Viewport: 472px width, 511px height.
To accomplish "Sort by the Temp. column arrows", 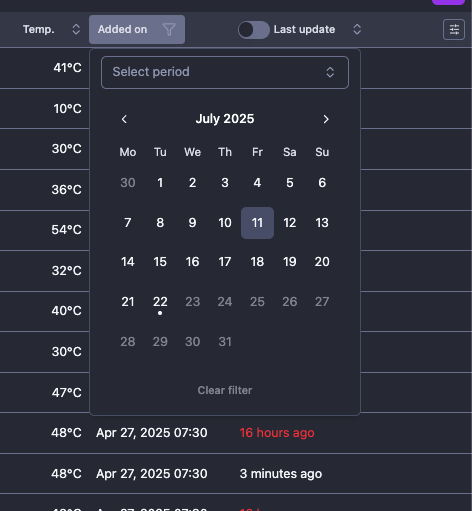I will coord(76,29).
